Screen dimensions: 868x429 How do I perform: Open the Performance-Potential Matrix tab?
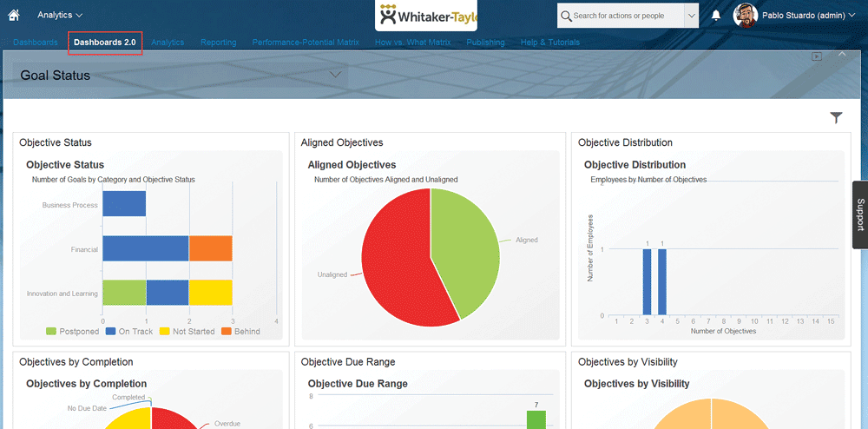point(305,42)
